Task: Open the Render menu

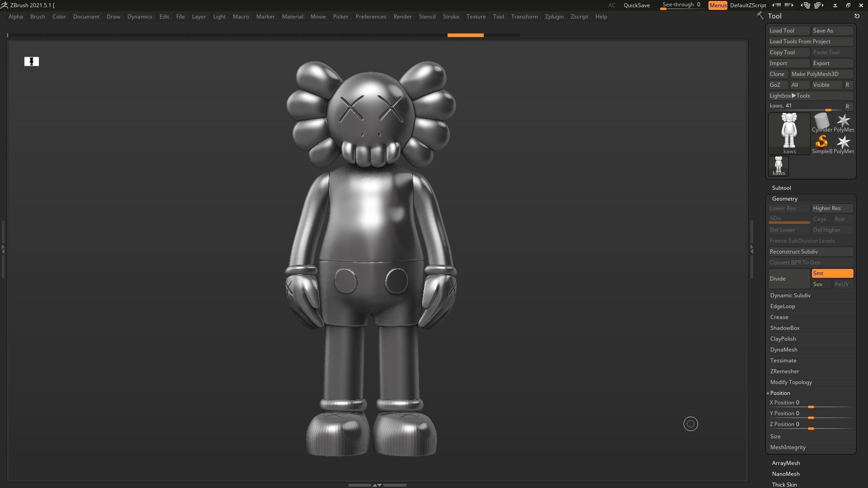Action: point(402,17)
